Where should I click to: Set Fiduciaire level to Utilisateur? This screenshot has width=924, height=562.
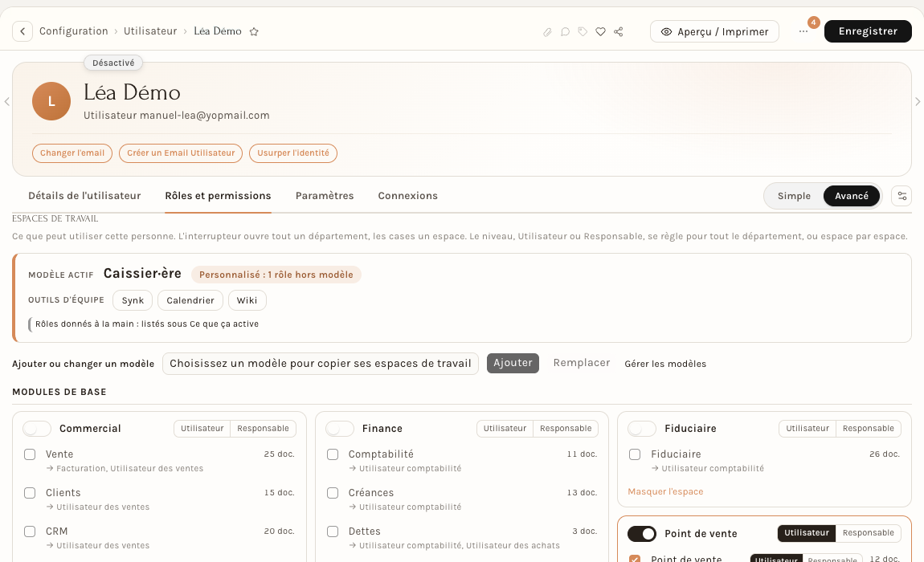(807, 429)
